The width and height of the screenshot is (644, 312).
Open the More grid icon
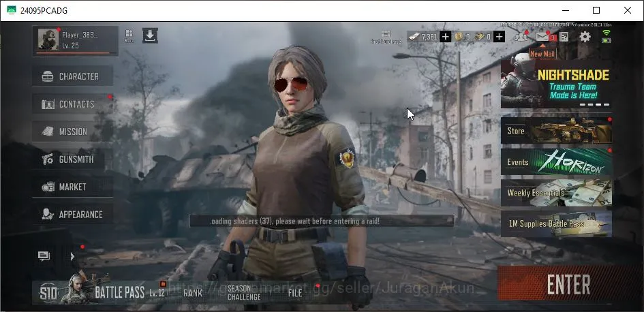[x=129, y=35]
